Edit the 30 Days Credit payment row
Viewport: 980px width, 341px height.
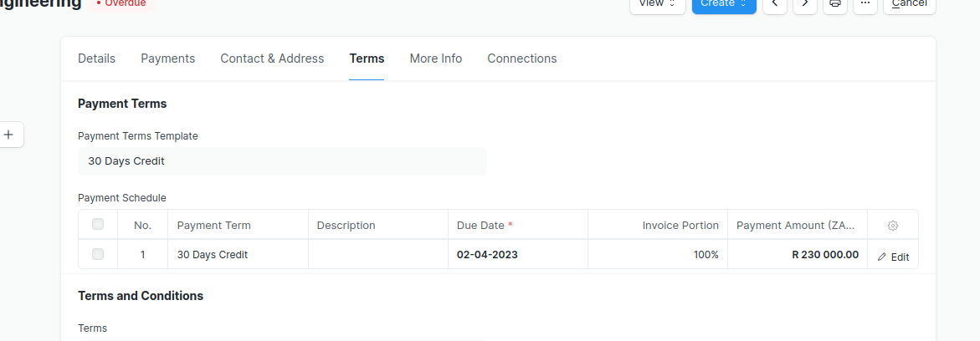[893, 257]
